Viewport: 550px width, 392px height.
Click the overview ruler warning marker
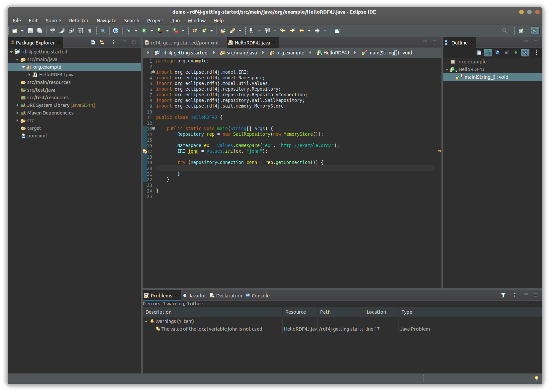click(439, 151)
